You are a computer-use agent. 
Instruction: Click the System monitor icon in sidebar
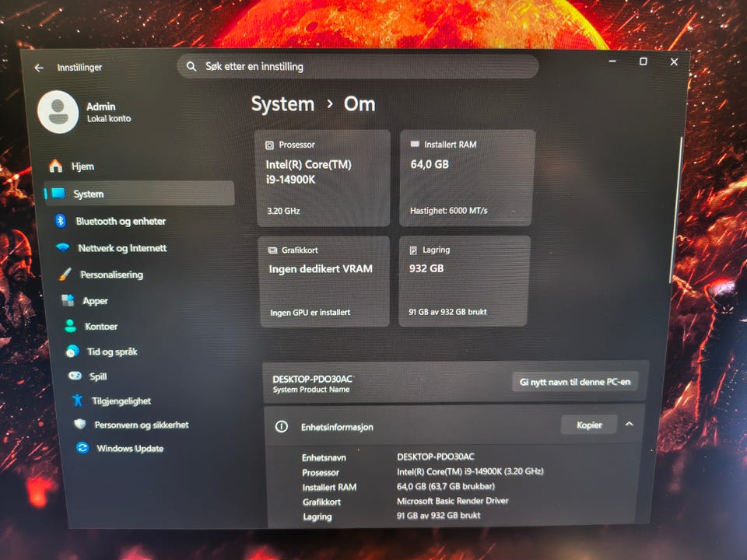click(x=58, y=194)
